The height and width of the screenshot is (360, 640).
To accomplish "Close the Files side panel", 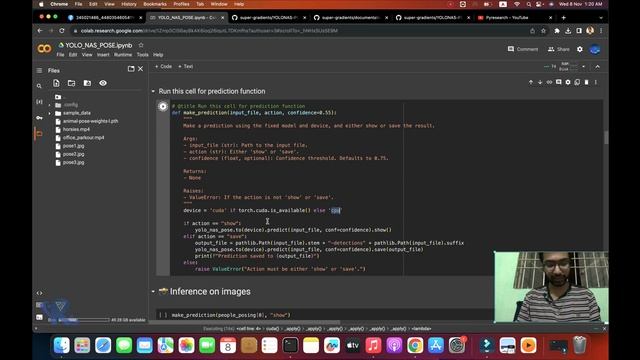I will coord(140,69).
